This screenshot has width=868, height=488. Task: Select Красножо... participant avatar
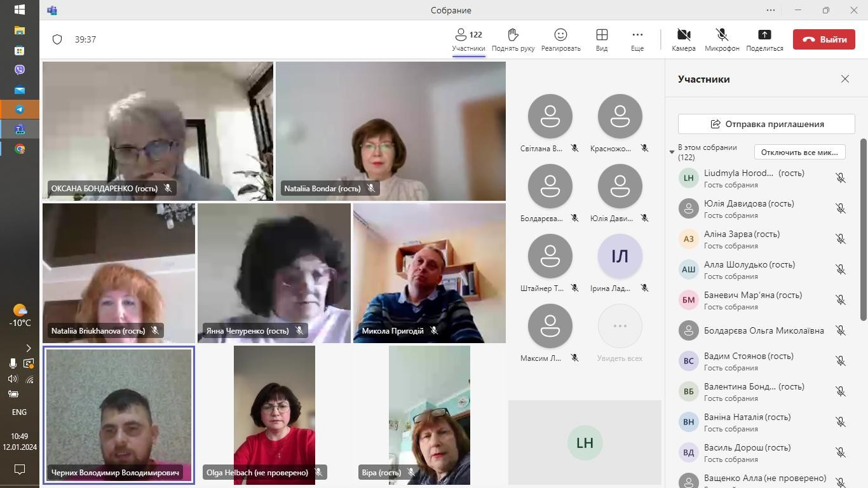620,116
